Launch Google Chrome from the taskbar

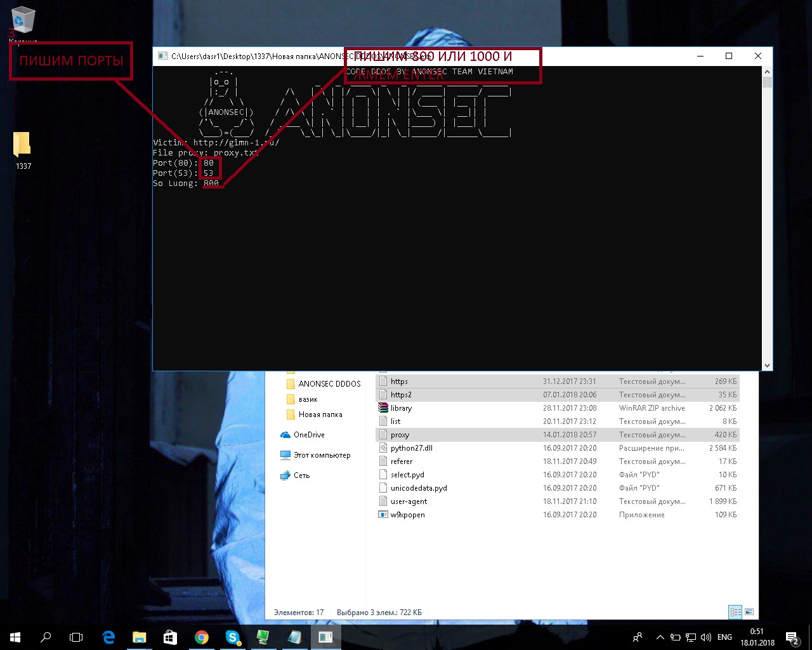202,637
